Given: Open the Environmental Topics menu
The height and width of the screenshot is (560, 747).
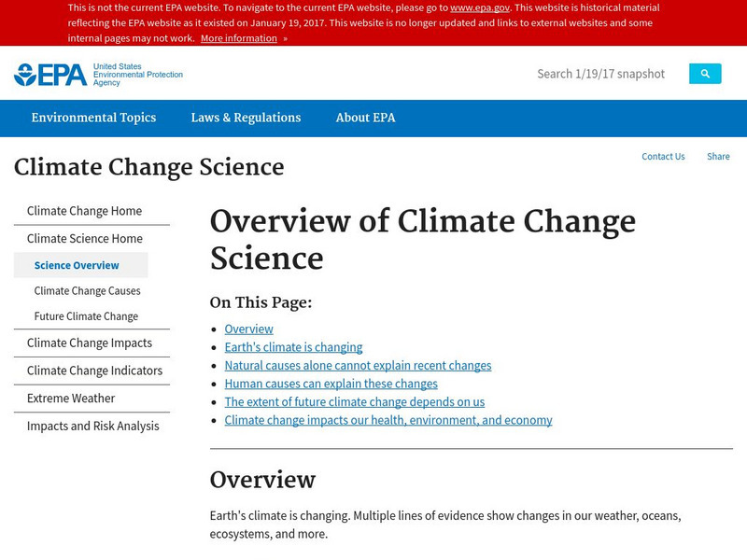Looking at the screenshot, I should [93, 118].
